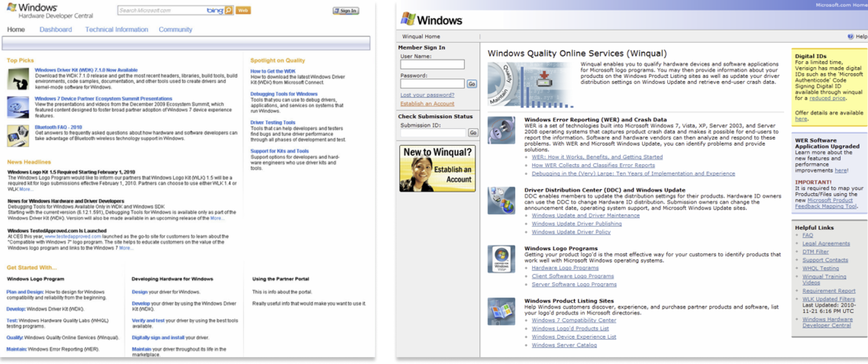
Task: Click the Windows Error Reporting section icon
Action: click(x=501, y=130)
